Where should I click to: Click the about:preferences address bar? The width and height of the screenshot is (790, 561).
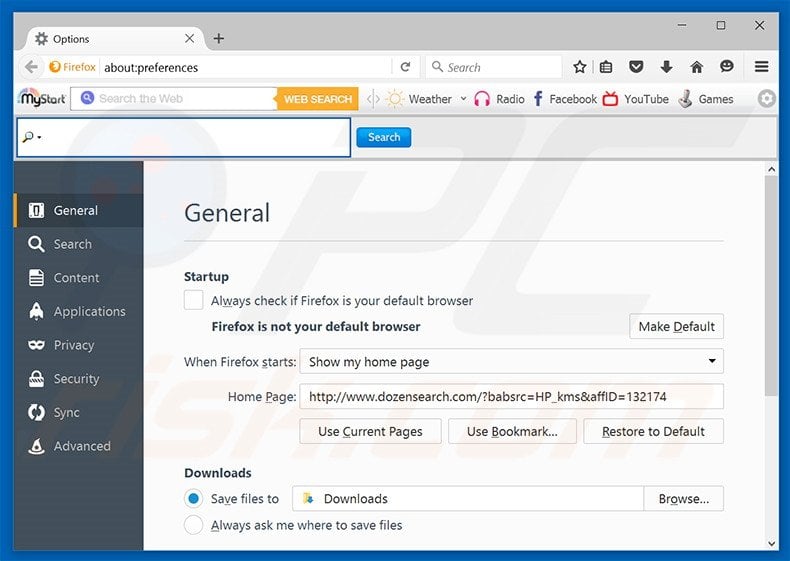pos(247,67)
